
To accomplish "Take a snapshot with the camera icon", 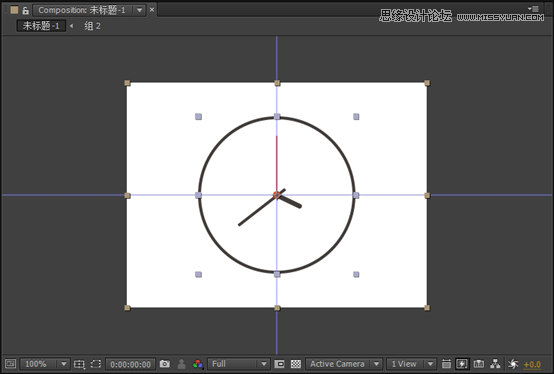I will pyautogui.click(x=165, y=363).
